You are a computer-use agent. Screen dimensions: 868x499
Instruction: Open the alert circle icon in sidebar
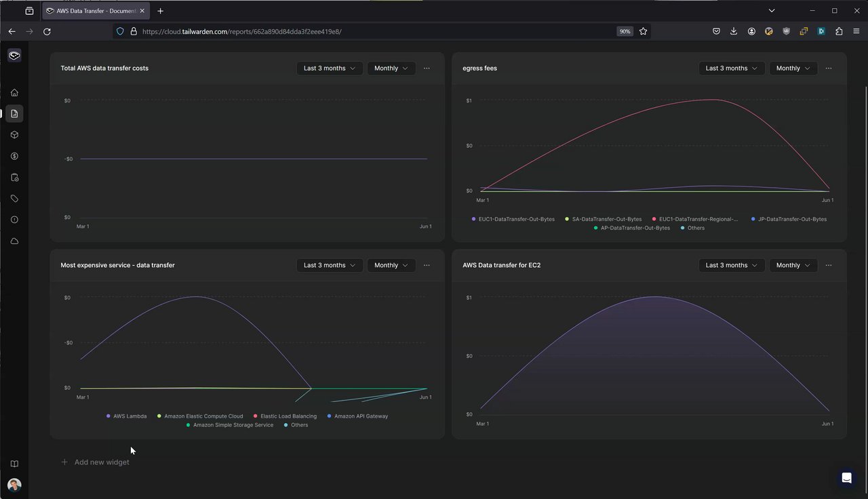click(x=14, y=220)
